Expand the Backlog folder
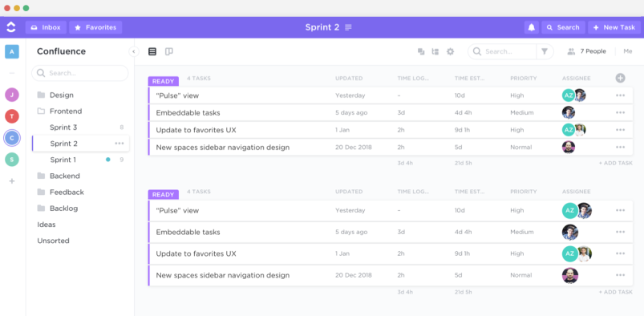The width and height of the screenshot is (644, 316). 58,209
